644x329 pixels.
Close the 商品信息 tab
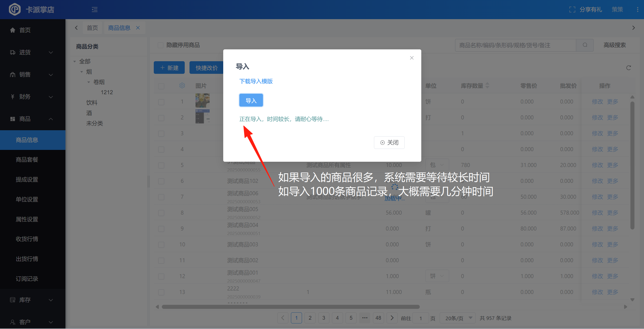pos(138,28)
